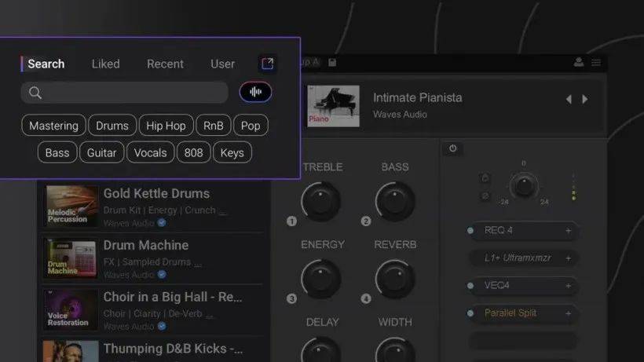This screenshot has height=362, width=644.
Task: Click macro number 3 badge
Action: (x=291, y=298)
